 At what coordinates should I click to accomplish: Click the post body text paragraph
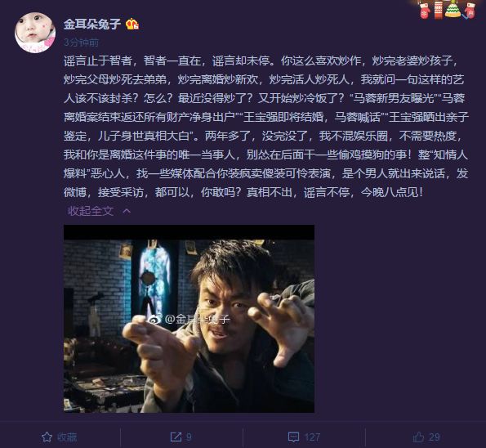266,126
